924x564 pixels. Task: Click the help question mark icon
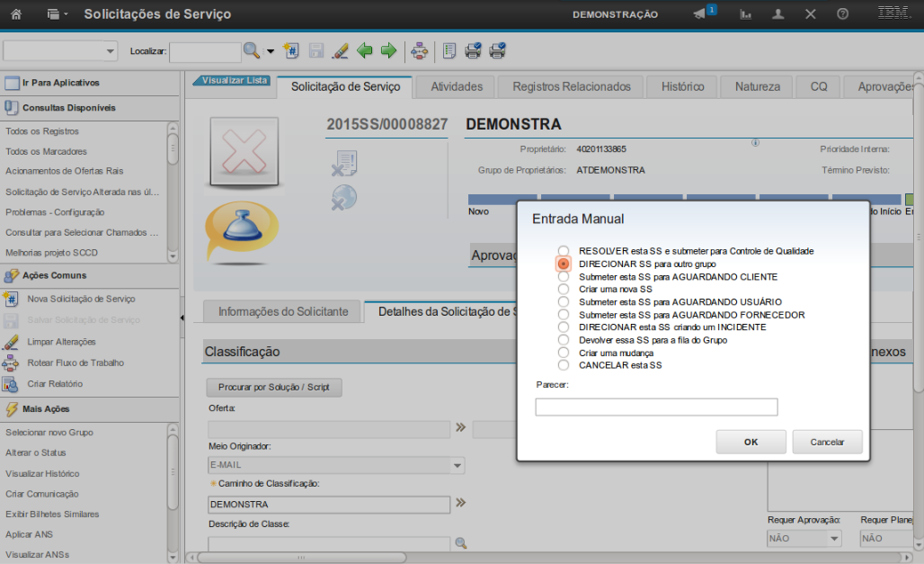[842, 14]
